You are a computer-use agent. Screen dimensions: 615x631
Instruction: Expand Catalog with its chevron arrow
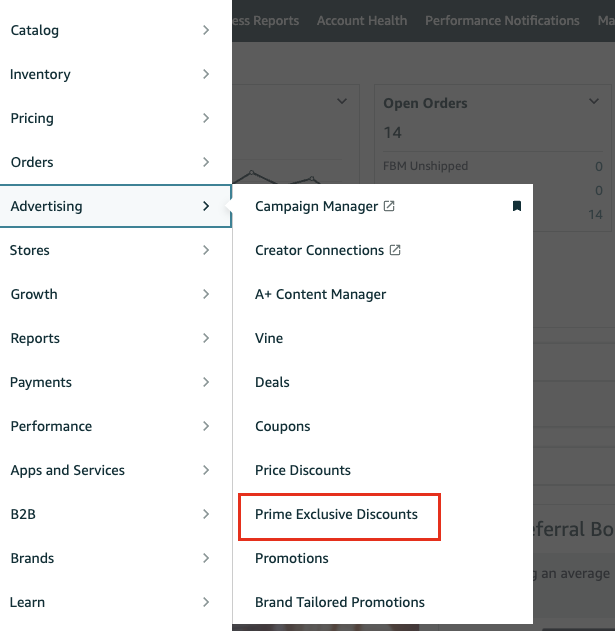[206, 30]
